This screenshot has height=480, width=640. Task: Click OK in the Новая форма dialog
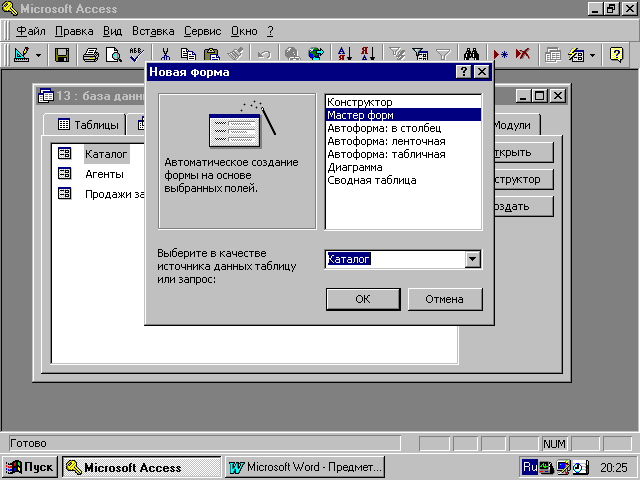pyautogui.click(x=363, y=299)
